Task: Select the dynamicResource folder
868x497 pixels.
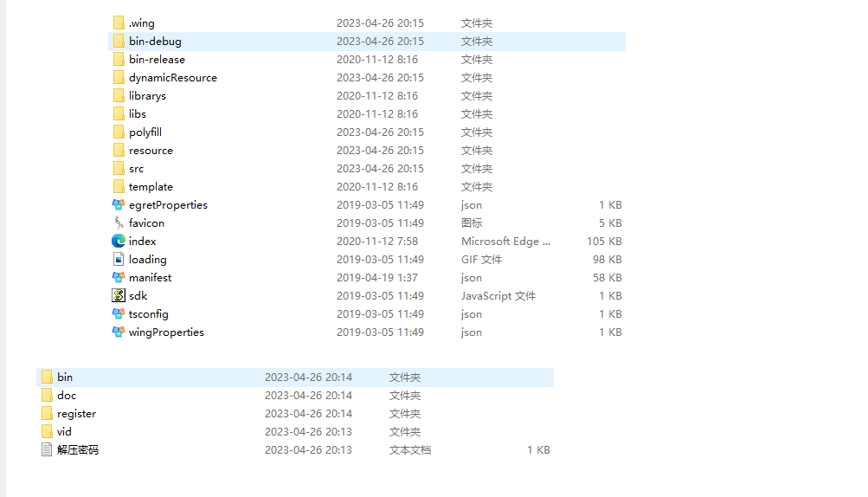Action: click(x=172, y=78)
